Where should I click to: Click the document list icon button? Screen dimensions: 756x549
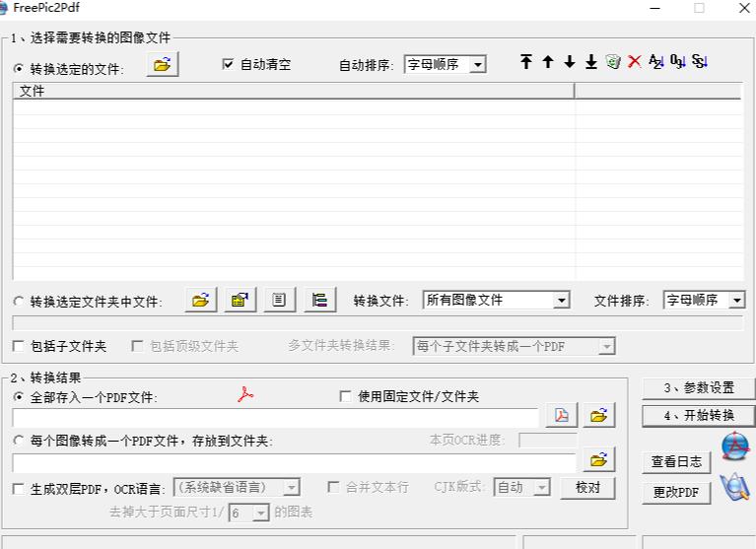280,300
